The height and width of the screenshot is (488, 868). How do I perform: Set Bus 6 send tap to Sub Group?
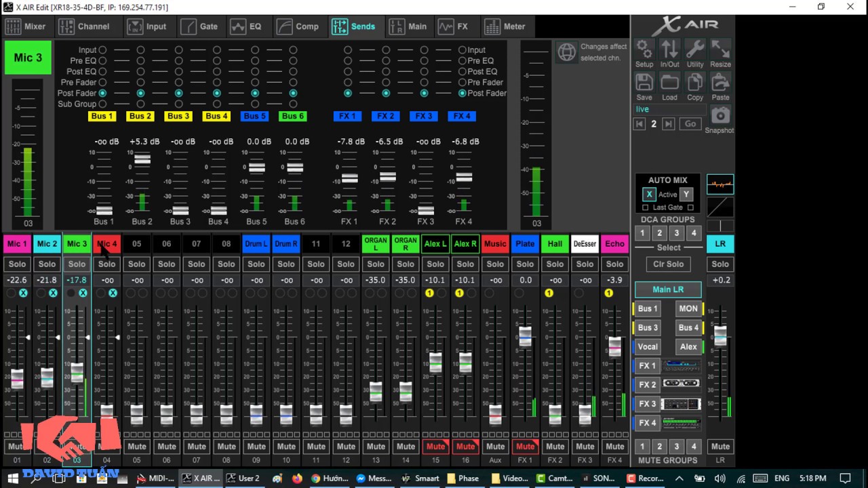pos(293,104)
